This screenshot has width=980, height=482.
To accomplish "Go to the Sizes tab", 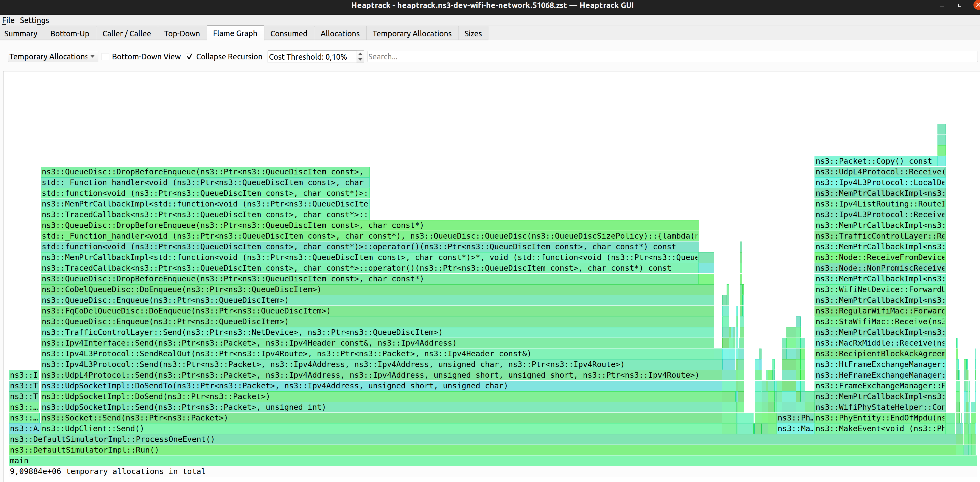I will point(473,33).
